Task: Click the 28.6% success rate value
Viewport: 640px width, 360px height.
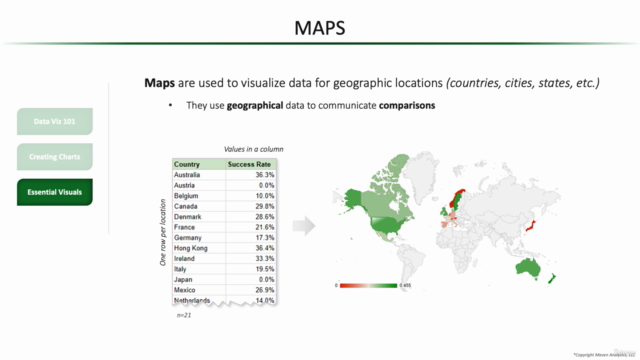Action: (x=265, y=217)
